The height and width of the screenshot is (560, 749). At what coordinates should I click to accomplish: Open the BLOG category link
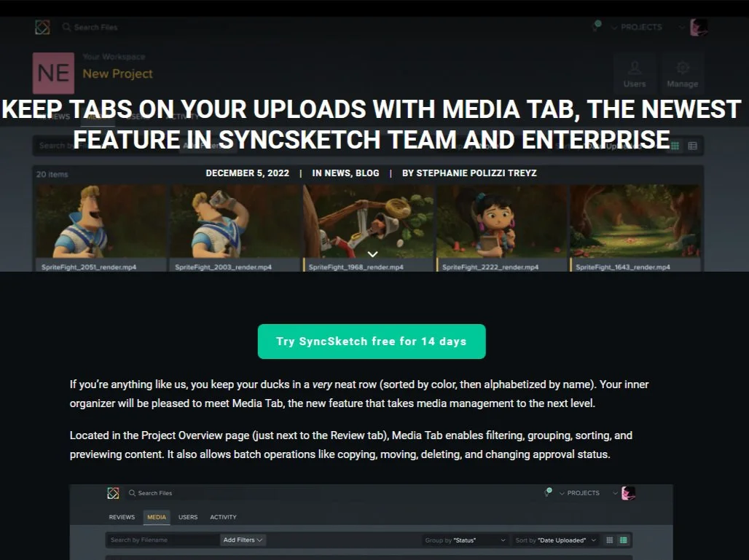tap(367, 173)
